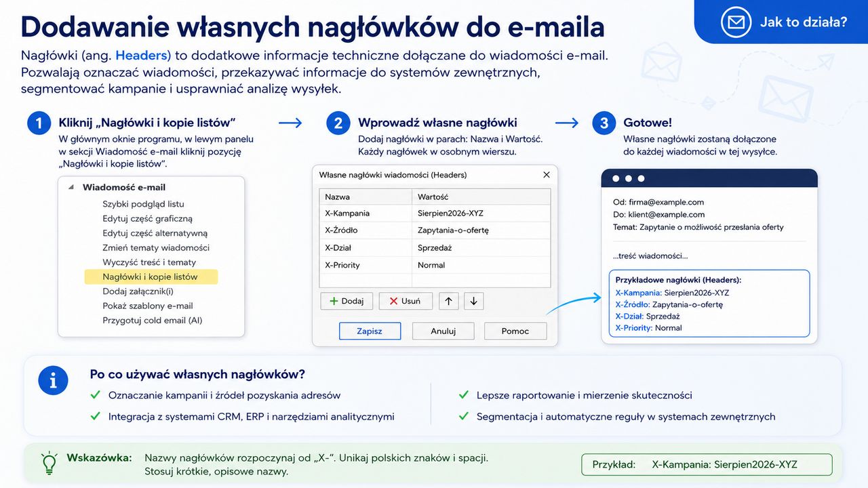Cancel the dialog using "Anuluj"
Image resolution: width=868 pixels, height=488 pixels.
click(x=443, y=331)
